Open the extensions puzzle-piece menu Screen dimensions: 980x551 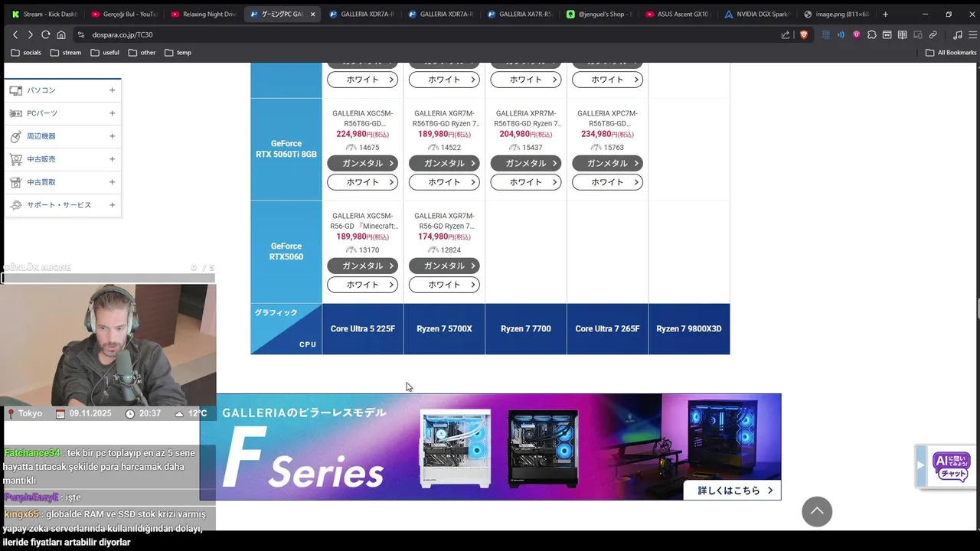[871, 34]
